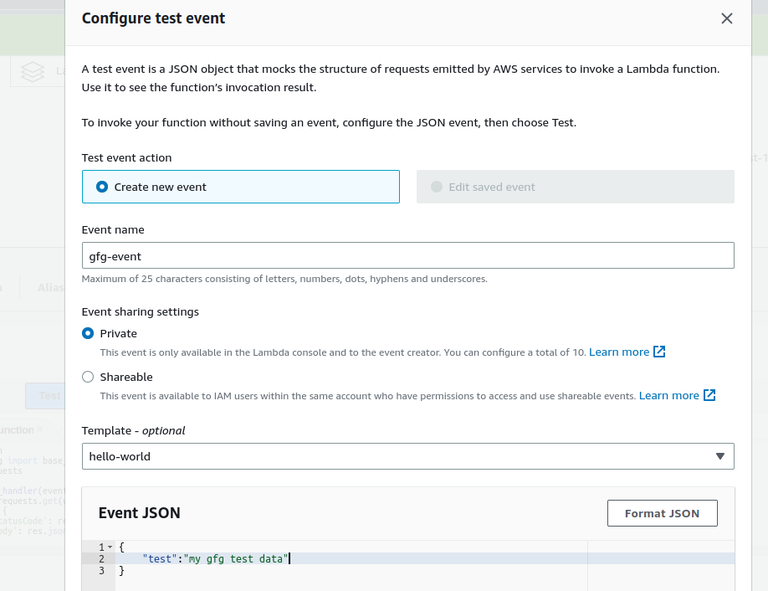This screenshot has width=768, height=591.
Task: Click the Format JSON button
Action: 662,513
